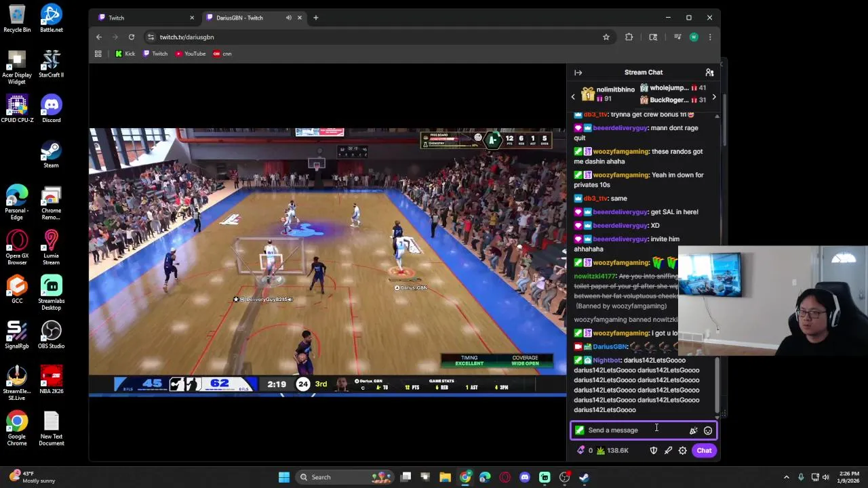
Task: Reload the Twitch page
Action: [132, 37]
